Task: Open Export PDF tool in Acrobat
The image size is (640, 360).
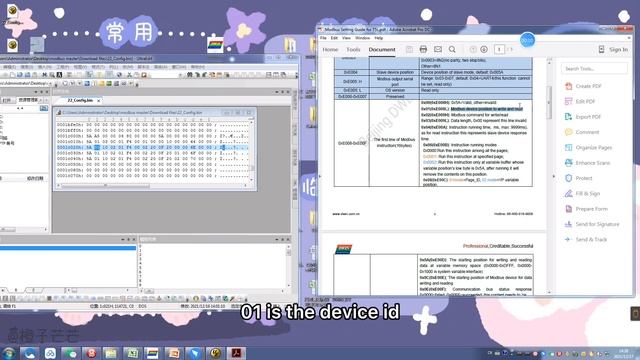Action: pyautogui.click(x=583, y=117)
